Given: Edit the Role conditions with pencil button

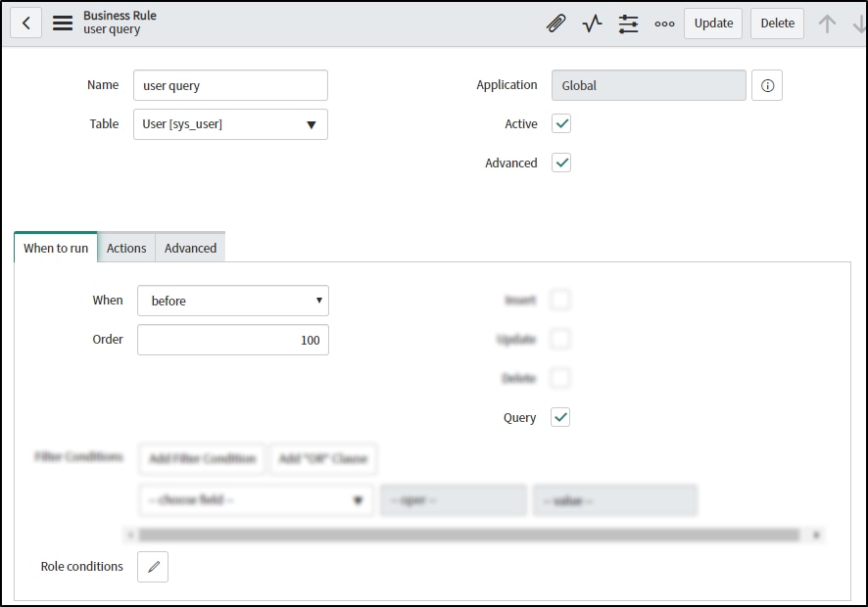Looking at the screenshot, I should (152, 566).
